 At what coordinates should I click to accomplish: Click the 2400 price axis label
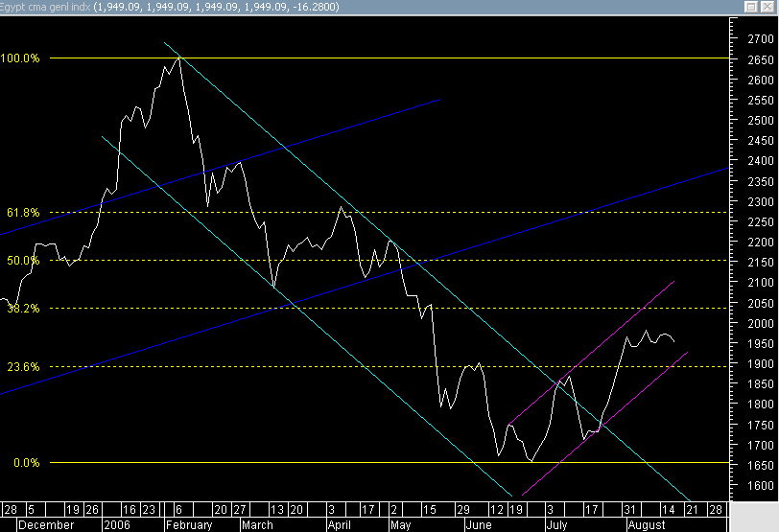point(761,161)
